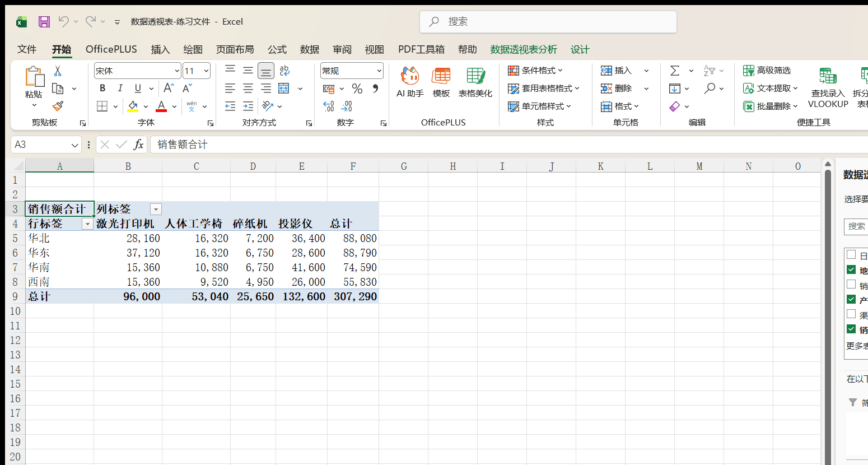Switch to the 设计 tab
Viewport: 868px width, 465px height.
click(580, 49)
